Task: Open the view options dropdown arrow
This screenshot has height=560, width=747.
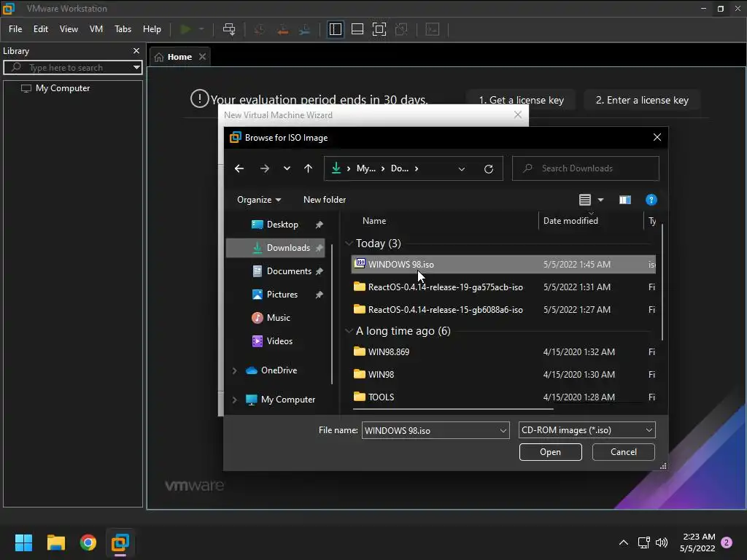Action: (601, 200)
